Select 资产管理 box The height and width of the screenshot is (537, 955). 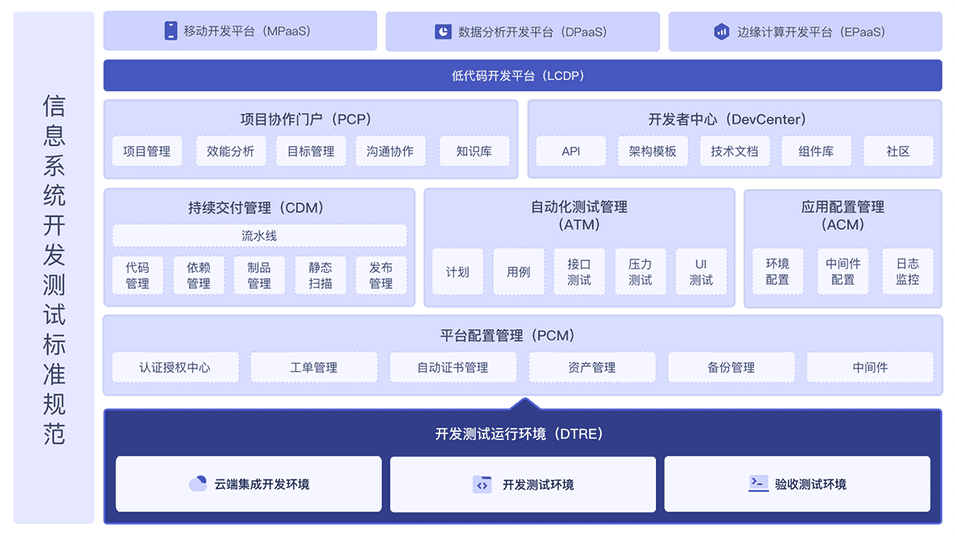[x=592, y=367]
